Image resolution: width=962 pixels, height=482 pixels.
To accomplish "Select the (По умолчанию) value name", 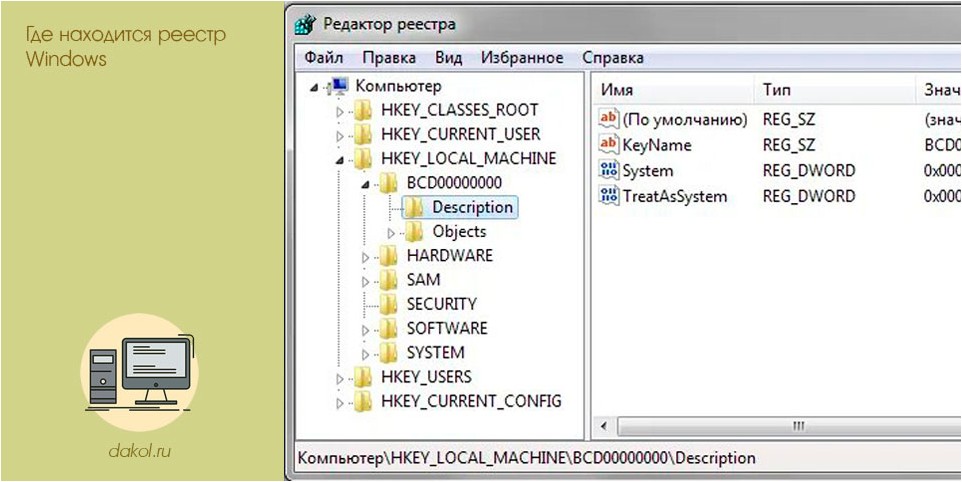I will coord(685,120).
